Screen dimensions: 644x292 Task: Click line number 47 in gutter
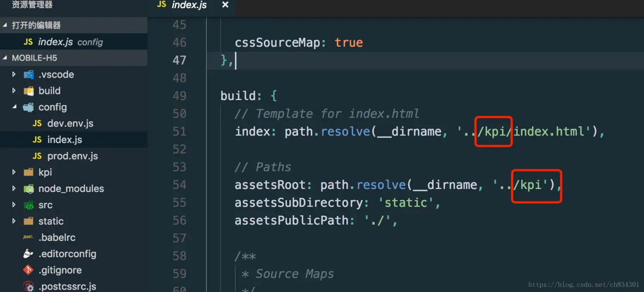point(179,60)
